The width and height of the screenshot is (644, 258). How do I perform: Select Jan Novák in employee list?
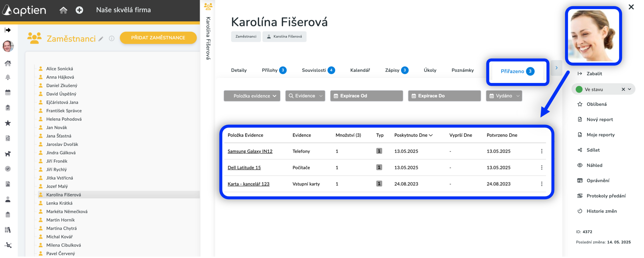[x=56, y=127]
